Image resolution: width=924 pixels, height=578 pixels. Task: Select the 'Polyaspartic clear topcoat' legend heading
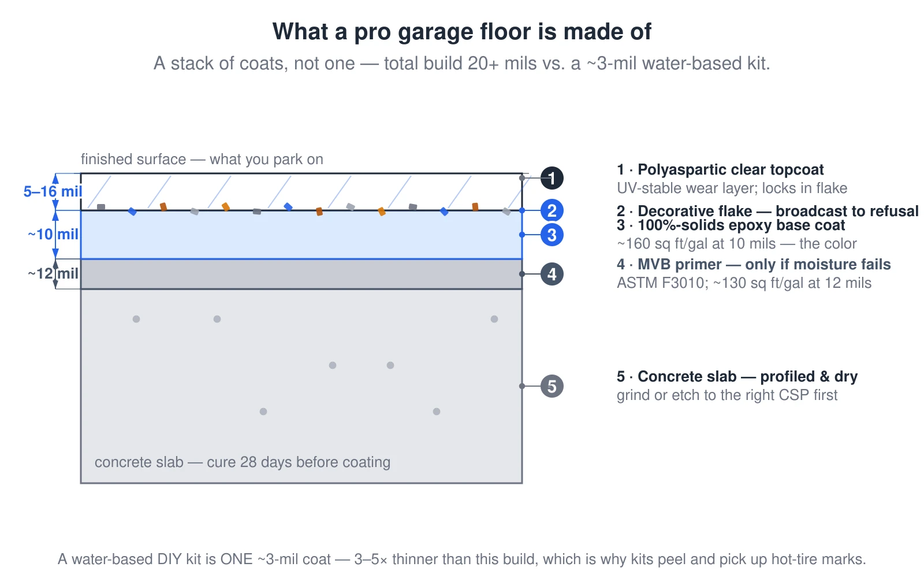click(720, 170)
